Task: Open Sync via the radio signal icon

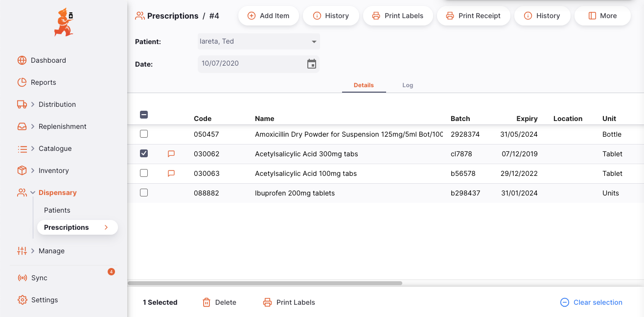Action: point(22,278)
